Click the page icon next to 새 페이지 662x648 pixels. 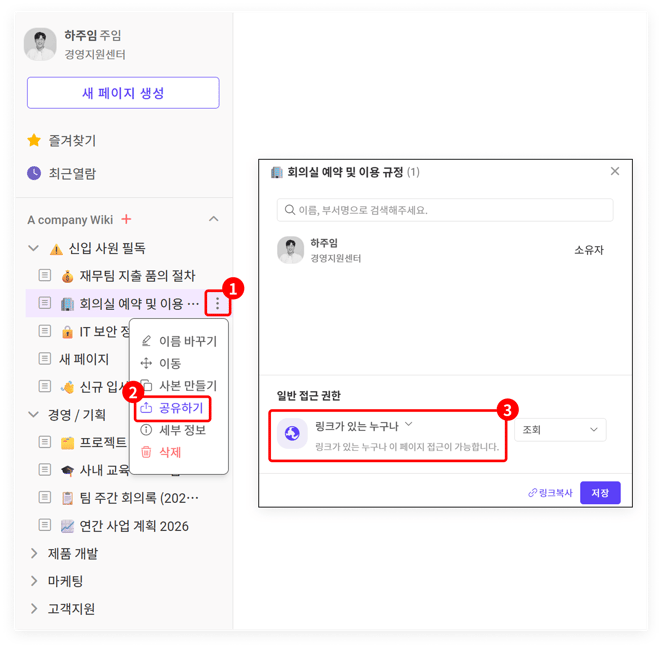coord(45,359)
